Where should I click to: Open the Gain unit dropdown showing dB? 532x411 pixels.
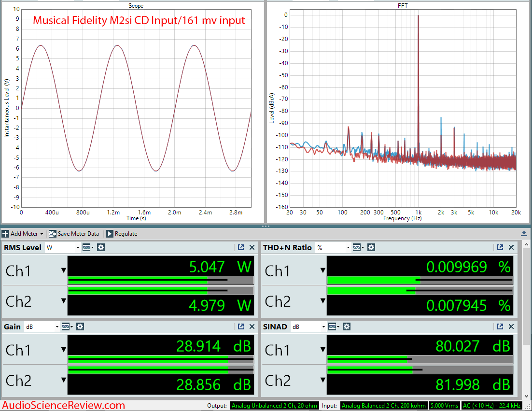(x=42, y=326)
